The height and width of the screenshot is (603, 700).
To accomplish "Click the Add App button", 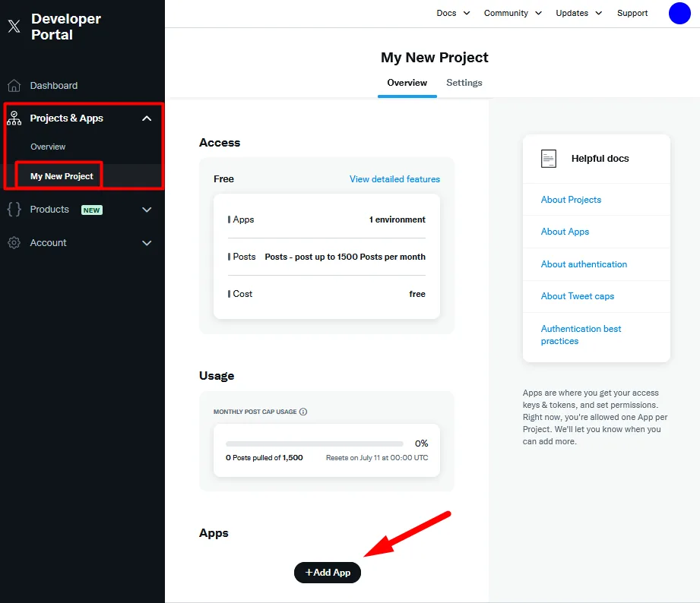I will click(328, 572).
